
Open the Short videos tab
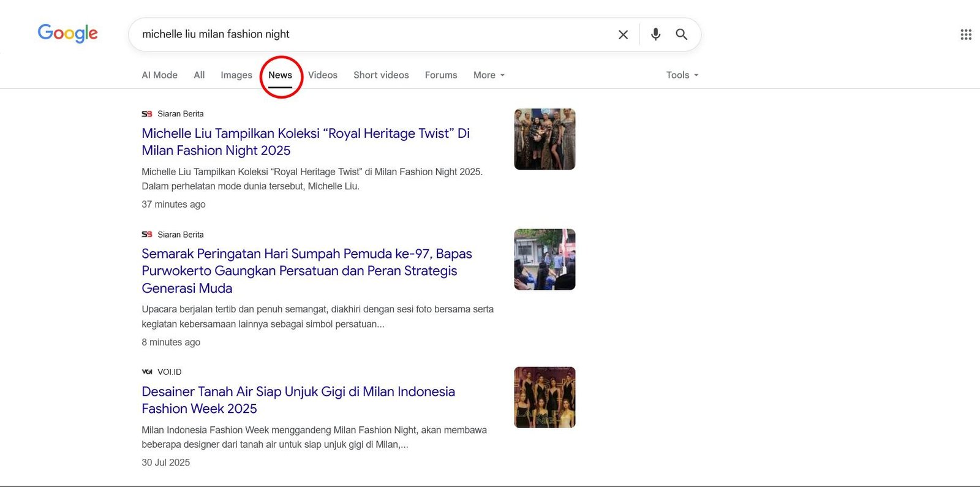381,75
